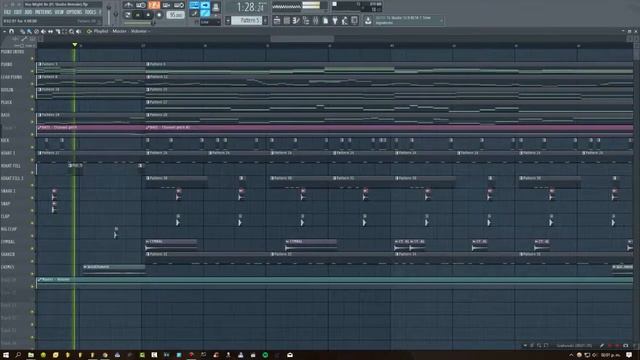Select the Paint brush tool in playlist toolbar
Image resolution: width=640 pixels, height=360 pixels.
click(29, 31)
